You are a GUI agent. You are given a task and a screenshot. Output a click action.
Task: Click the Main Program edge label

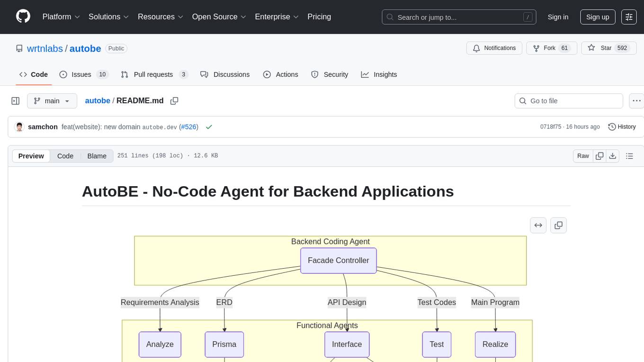point(495,302)
